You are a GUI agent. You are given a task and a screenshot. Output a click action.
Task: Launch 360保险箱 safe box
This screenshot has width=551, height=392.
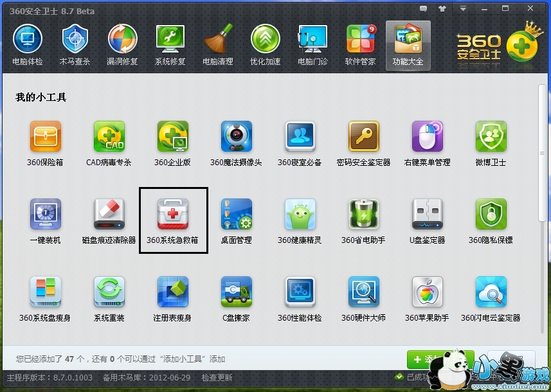pos(46,137)
